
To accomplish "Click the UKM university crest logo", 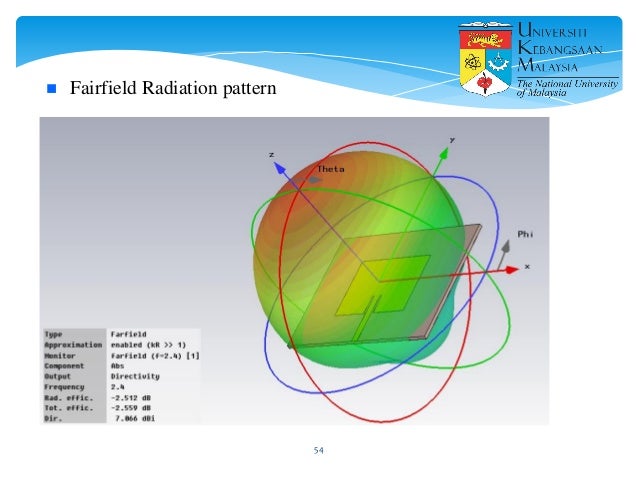I will tap(485, 59).
